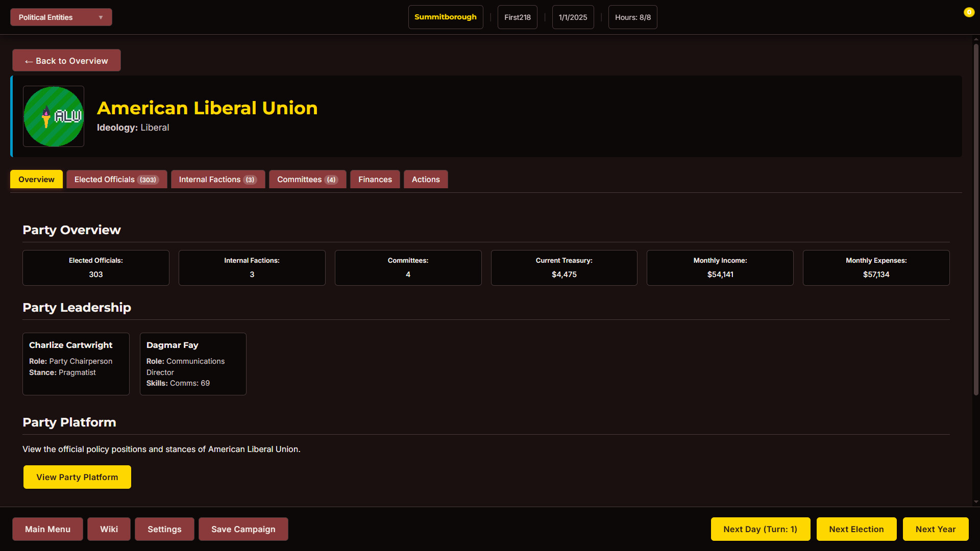The height and width of the screenshot is (551, 980).
Task: Open the Internal Factions tab
Action: (x=217, y=180)
